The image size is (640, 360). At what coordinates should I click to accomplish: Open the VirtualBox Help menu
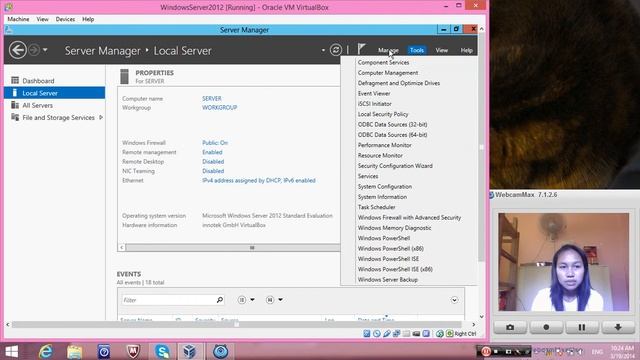tap(88, 19)
